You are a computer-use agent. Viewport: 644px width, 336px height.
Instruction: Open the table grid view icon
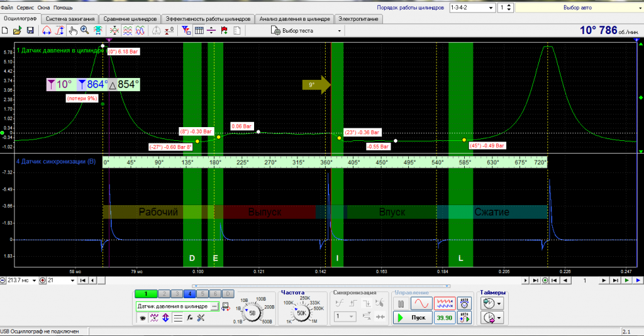[199, 30]
